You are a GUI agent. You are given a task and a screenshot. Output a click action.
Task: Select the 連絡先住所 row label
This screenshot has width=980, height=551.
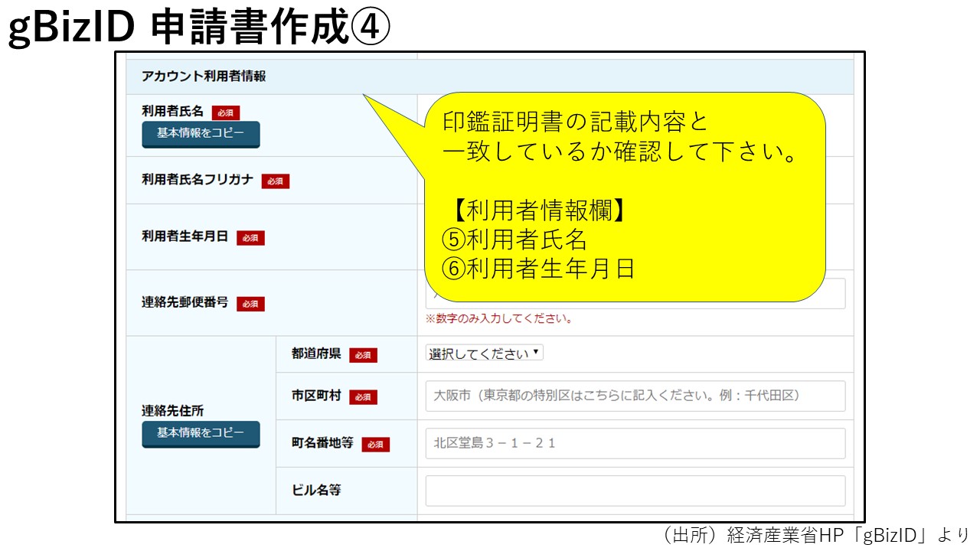coord(172,411)
